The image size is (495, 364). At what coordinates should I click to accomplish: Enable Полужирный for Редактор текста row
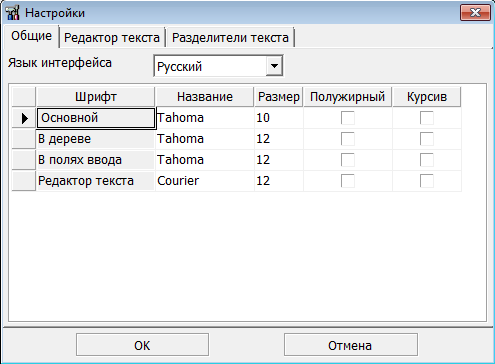pos(348,181)
